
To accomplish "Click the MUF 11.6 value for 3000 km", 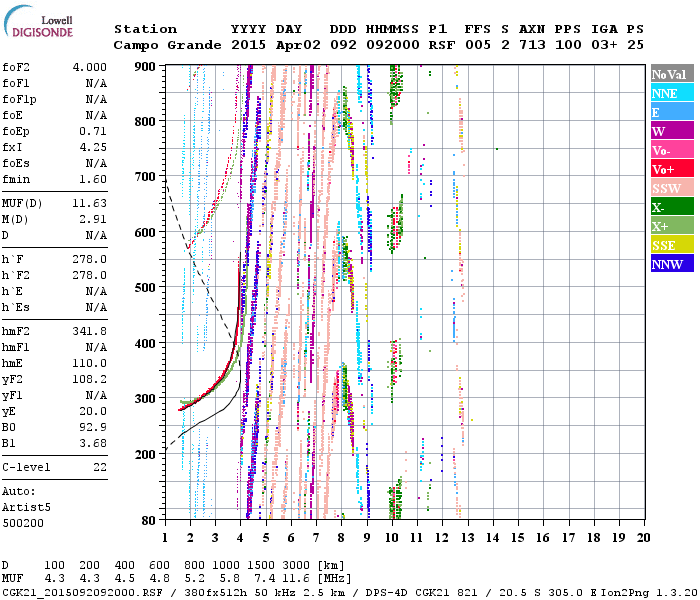I will tap(296, 579).
